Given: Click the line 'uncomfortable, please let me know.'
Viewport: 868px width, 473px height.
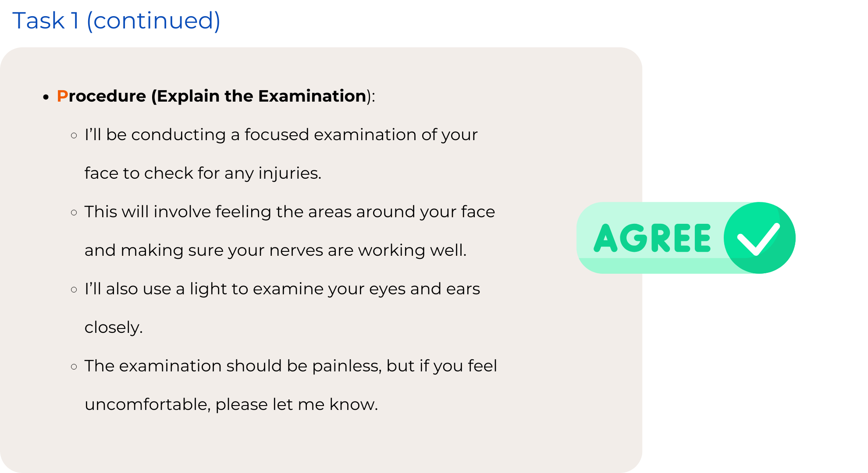Looking at the screenshot, I should point(231,405).
